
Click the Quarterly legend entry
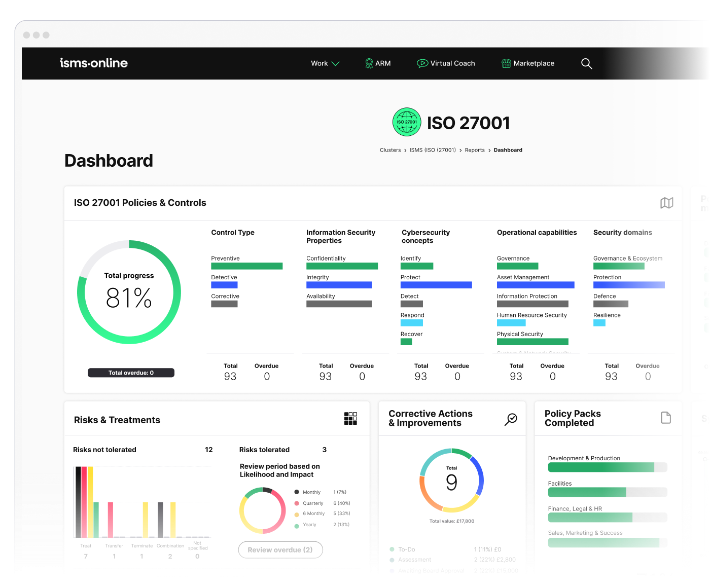click(323, 503)
